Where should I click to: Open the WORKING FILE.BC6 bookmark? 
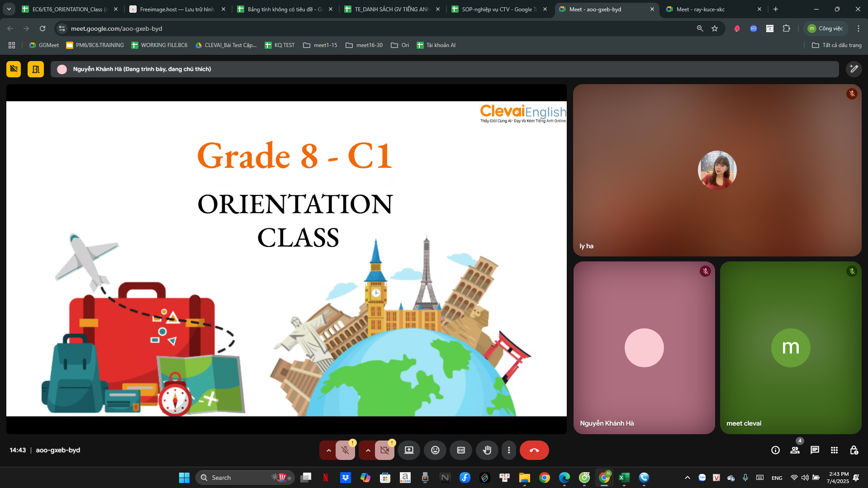(x=159, y=45)
